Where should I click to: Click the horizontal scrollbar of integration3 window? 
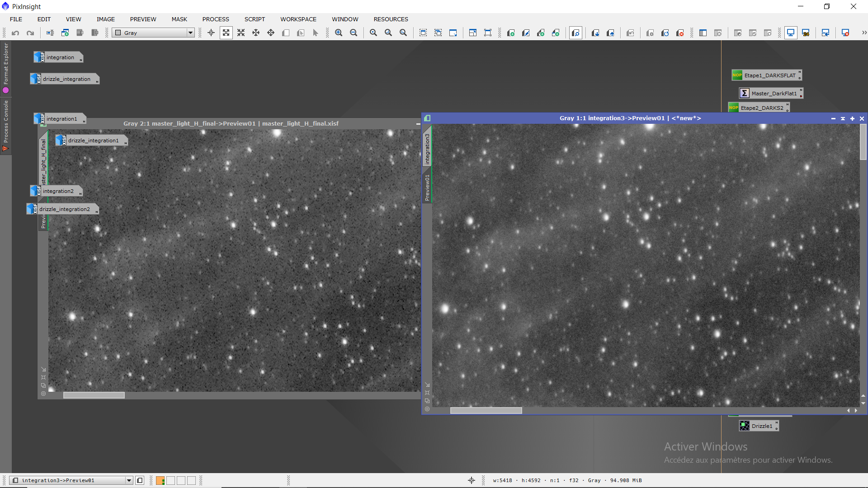[486, 411]
